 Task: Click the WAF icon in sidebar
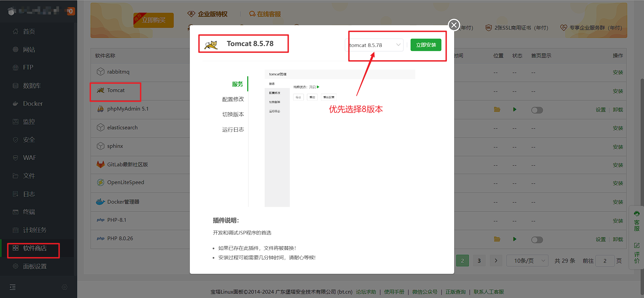(15, 158)
